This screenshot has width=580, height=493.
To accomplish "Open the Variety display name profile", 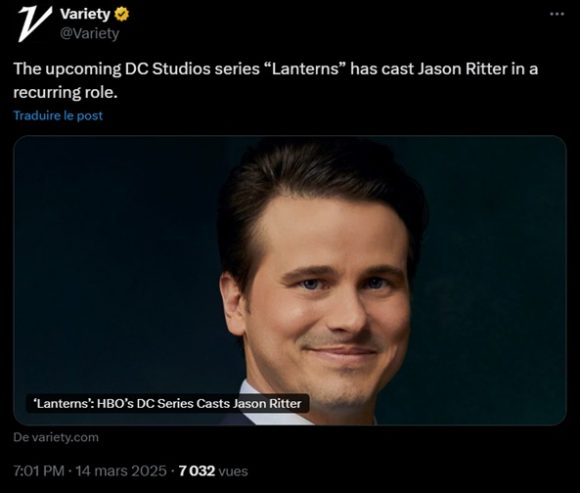I will [x=85, y=14].
